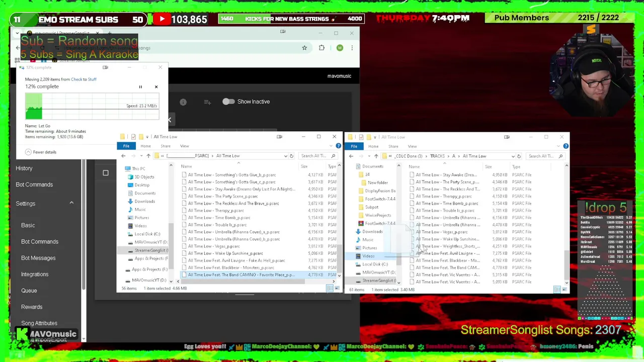Switch to details view in left Explorer
This screenshot has width=644, height=362.
[329, 289]
